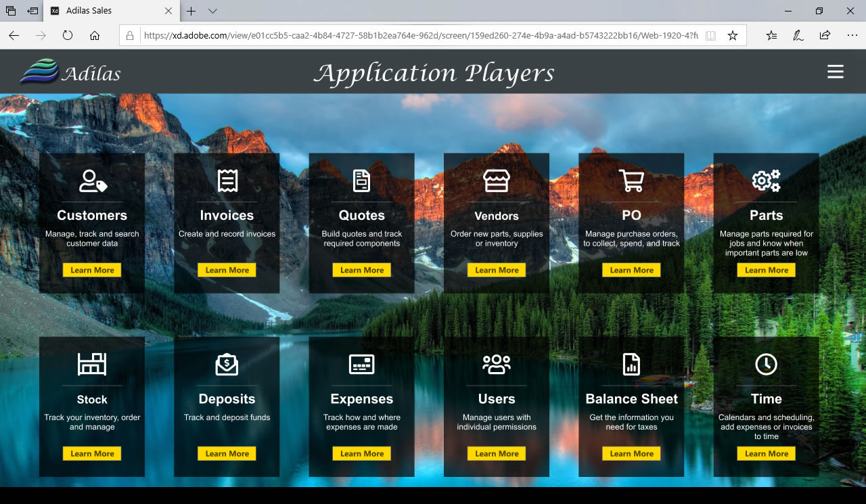
Task: Refresh the page with reload button
Action: 68,35
